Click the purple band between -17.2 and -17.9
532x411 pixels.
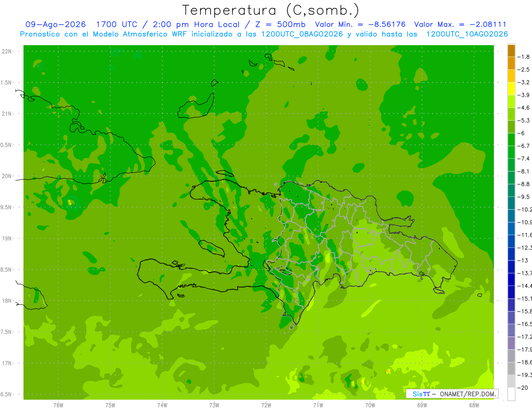(x=511, y=343)
